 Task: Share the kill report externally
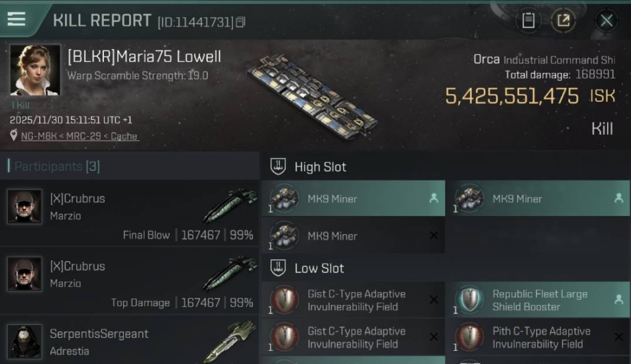pyautogui.click(x=563, y=20)
